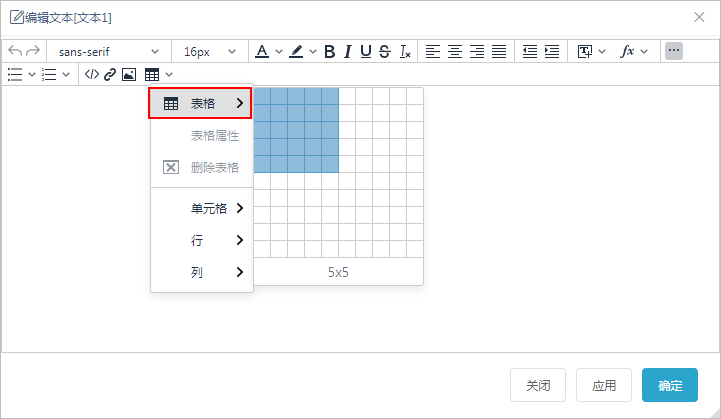Insert a numbered list
The image size is (721, 419).
click(x=49, y=74)
